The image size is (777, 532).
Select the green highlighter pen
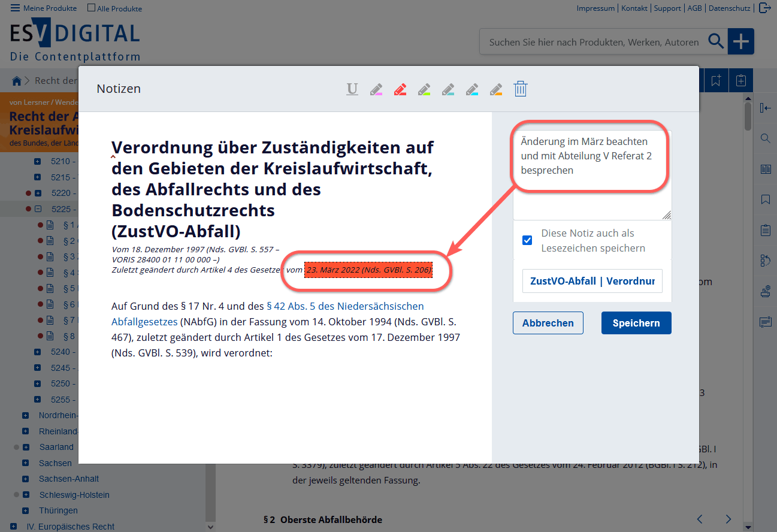click(x=424, y=89)
